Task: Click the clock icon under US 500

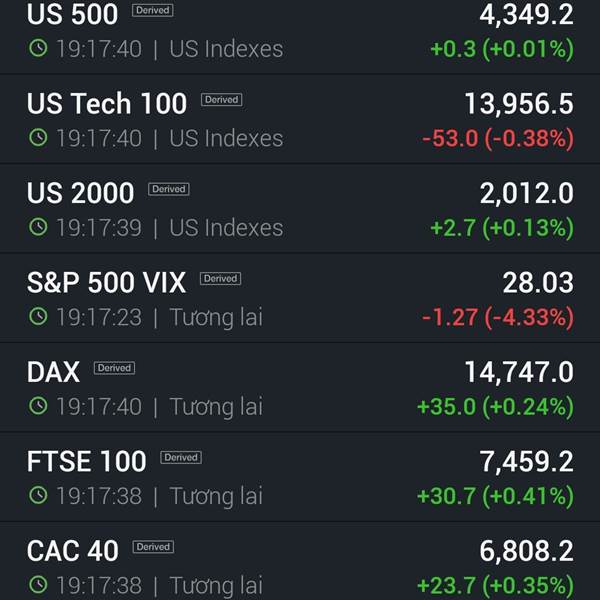Action: click(38, 48)
